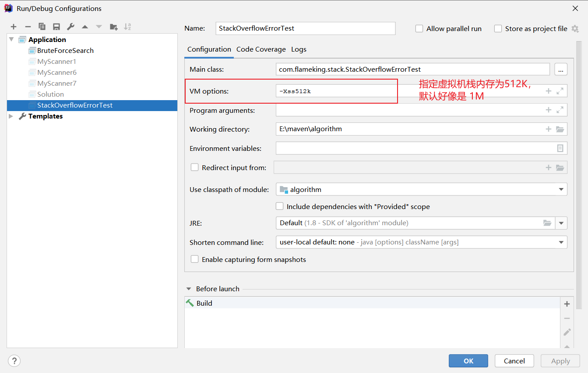
Task: Switch to Configuration tab
Action: [x=209, y=49]
